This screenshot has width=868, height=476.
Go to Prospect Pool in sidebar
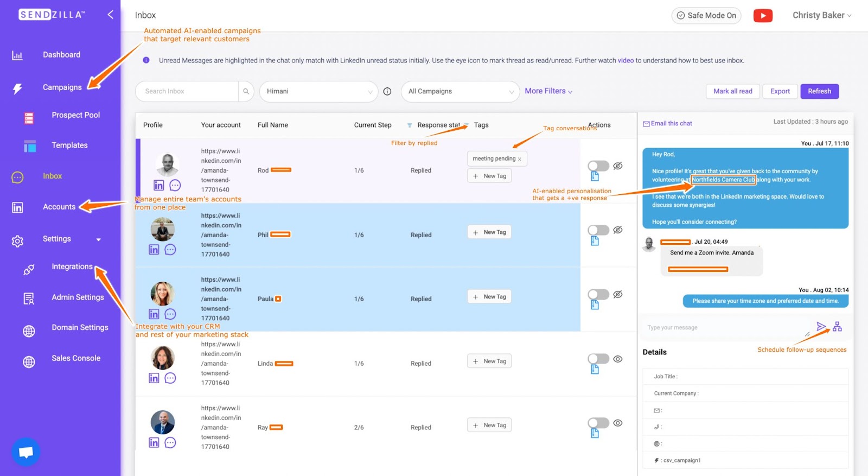pyautogui.click(x=75, y=115)
